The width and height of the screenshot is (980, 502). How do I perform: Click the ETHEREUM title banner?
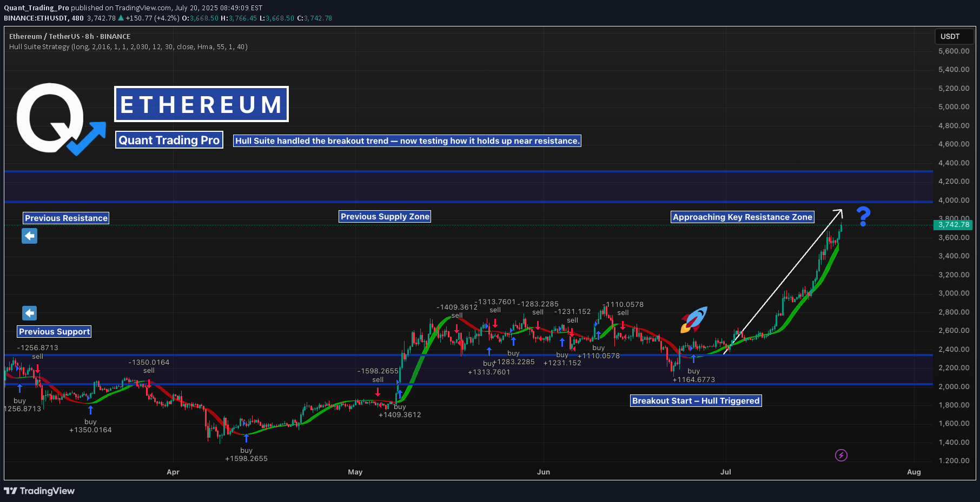201,104
